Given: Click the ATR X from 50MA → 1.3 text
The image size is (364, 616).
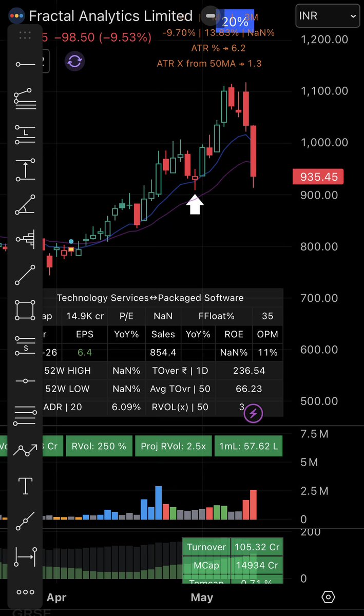Looking at the screenshot, I should tap(209, 64).
